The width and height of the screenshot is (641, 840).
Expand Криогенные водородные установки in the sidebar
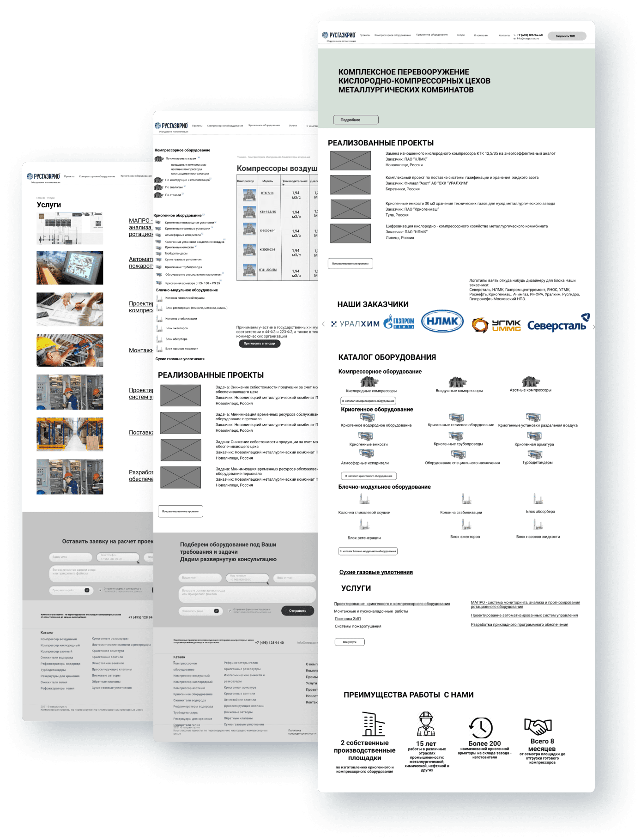tap(216, 222)
